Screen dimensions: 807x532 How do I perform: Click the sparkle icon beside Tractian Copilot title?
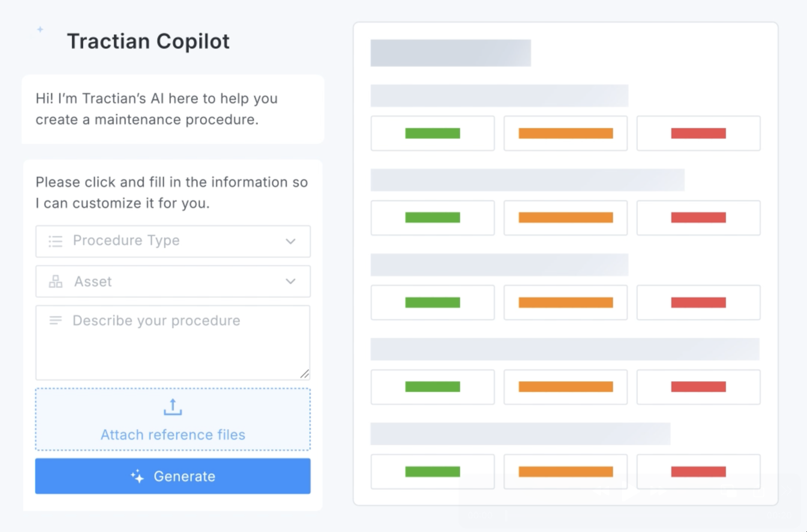pos(40,30)
